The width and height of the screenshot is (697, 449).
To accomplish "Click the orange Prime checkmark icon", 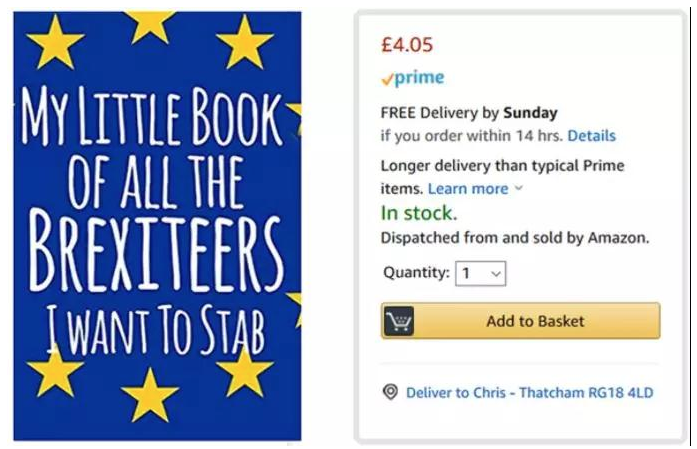I will click(387, 79).
